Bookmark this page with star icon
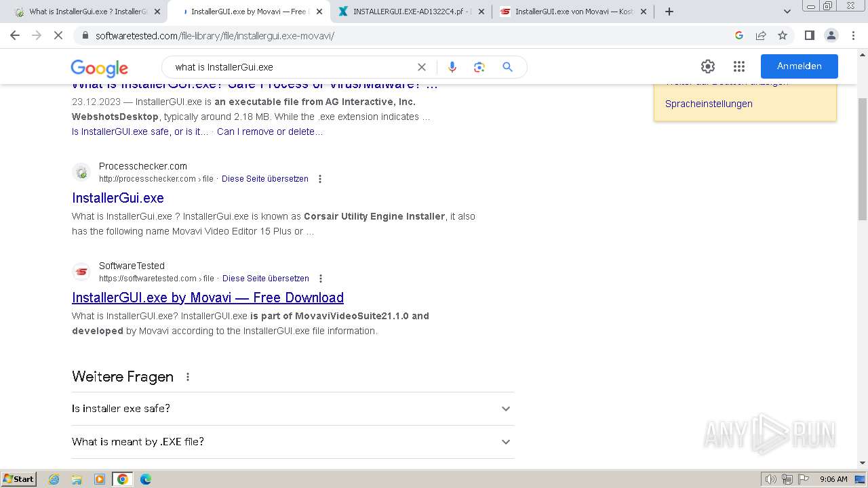This screenshot has height=488, width=868. coord(783,35)
